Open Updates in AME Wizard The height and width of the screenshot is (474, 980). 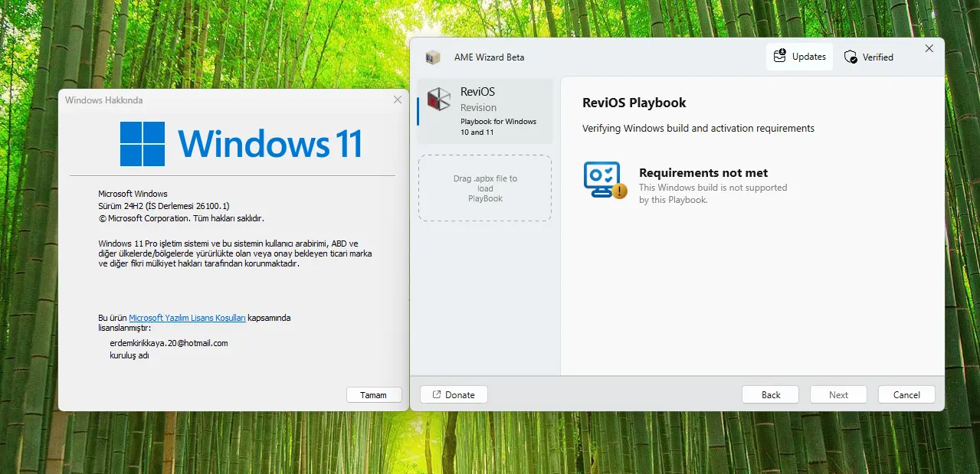coord(799,57)
